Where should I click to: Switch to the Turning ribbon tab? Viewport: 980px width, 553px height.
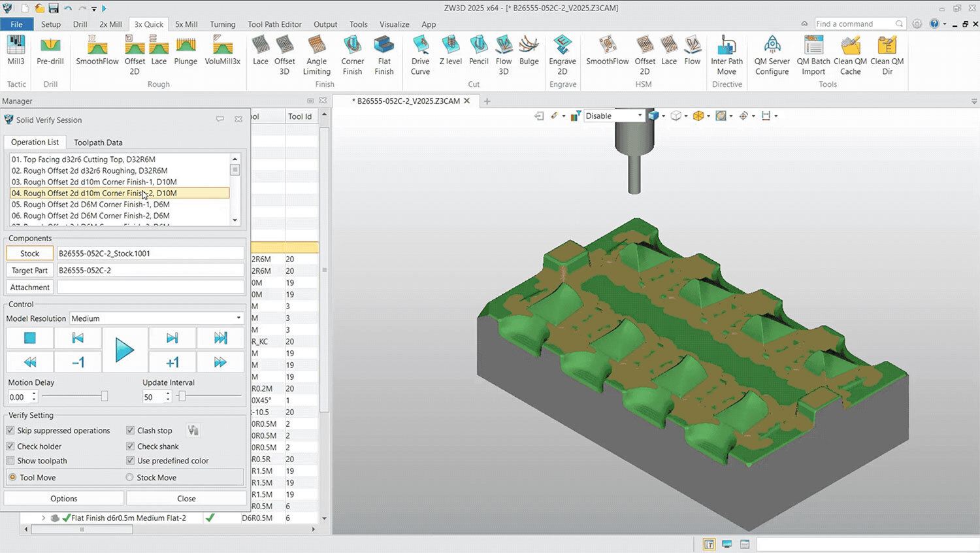pos(223,24)
